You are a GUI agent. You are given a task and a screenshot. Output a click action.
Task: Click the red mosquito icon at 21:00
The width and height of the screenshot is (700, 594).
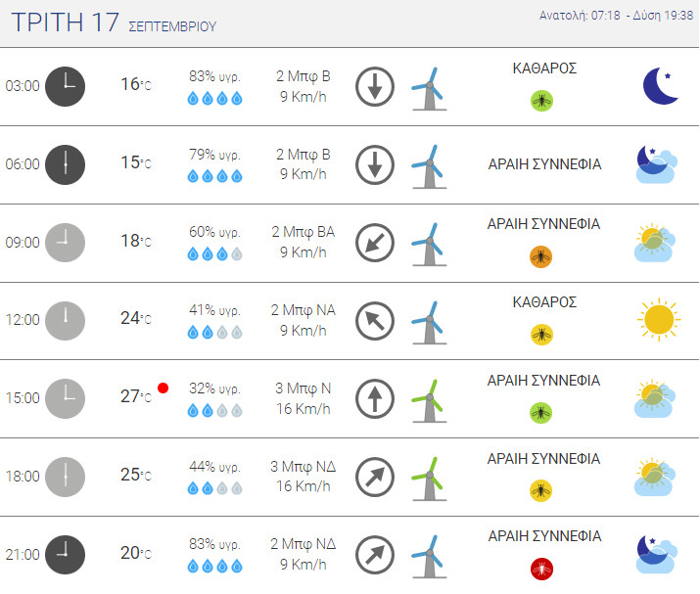click(x=541, y=570)
